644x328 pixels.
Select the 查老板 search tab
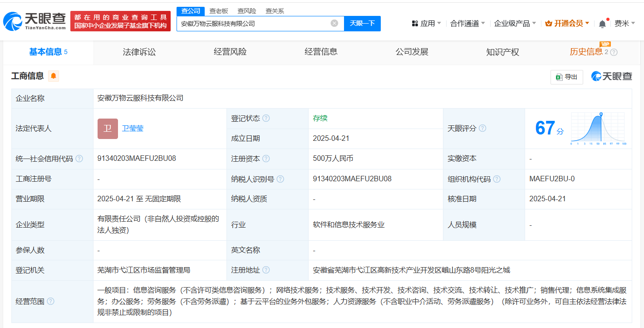point(219,11)
